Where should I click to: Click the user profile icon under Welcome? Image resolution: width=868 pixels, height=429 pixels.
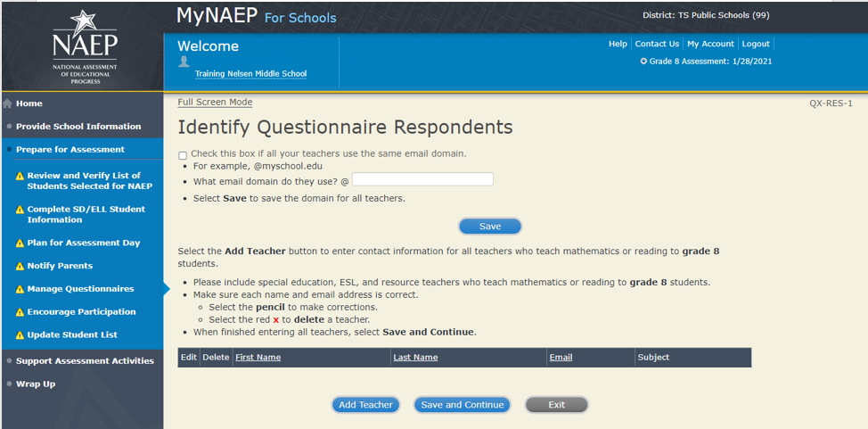(x=184, y=62)
